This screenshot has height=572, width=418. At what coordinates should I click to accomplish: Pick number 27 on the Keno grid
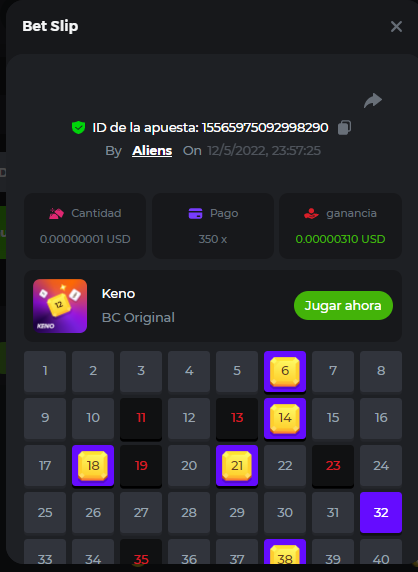(x=141, y=513)
